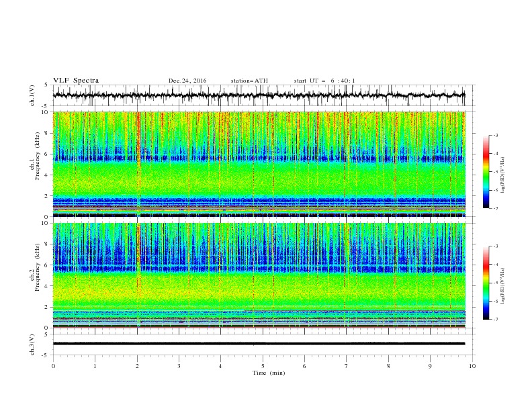The height and width of the screenshot is (411, 532).
Task: Click the "-7" tick on ch.2 color bar
Action: [x=495, y=320]
